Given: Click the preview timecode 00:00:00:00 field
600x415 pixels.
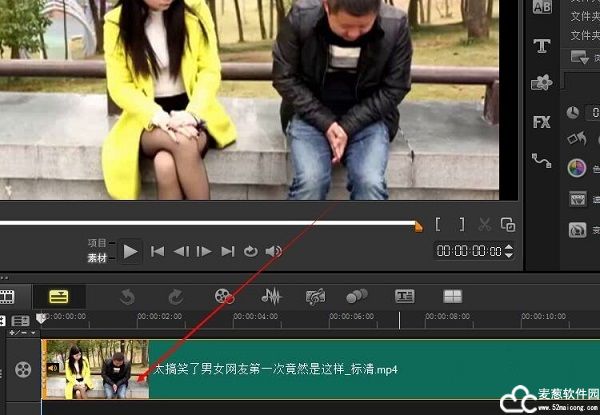Looking at the screenshot, I should 469,251.
